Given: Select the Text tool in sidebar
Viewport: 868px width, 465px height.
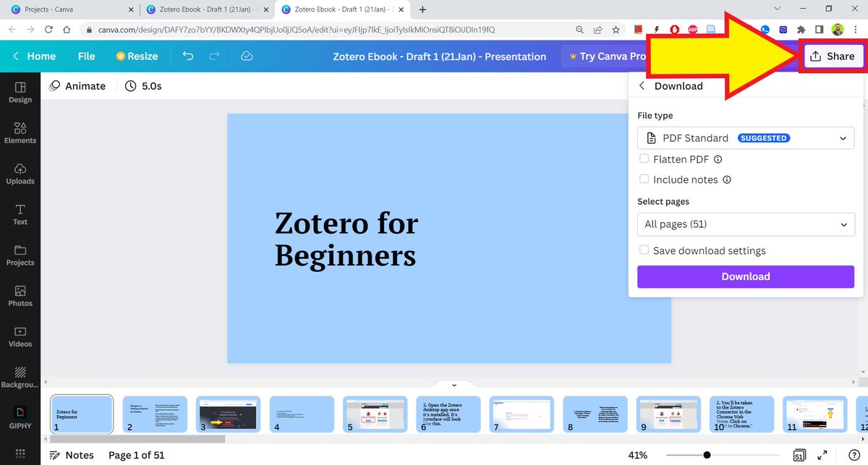Looking at the screenshot, I should point(20,213).
